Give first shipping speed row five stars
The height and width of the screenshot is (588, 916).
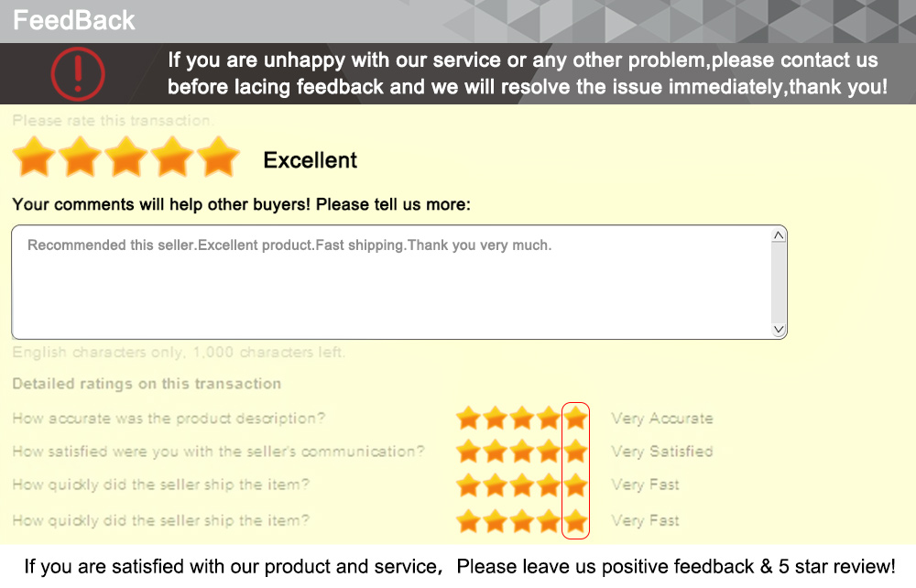tap(575, 485)
